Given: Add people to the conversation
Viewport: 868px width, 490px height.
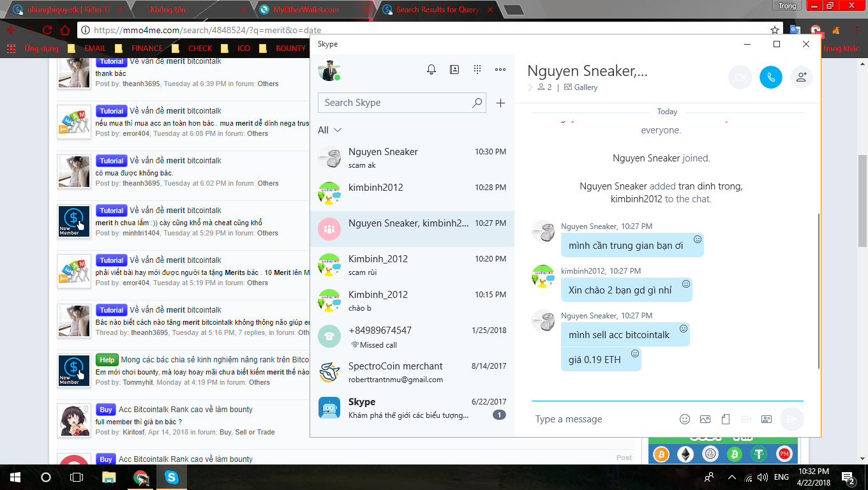Looking at the screenshot, I should (x=802, y=77).
